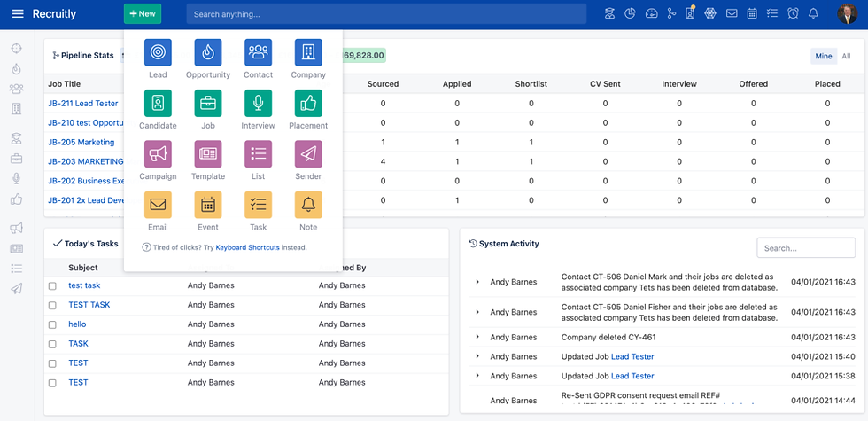The image size is (868, 421).
Task: Open the hamburger menu beside Recruitly
Action: click(18, 14)
